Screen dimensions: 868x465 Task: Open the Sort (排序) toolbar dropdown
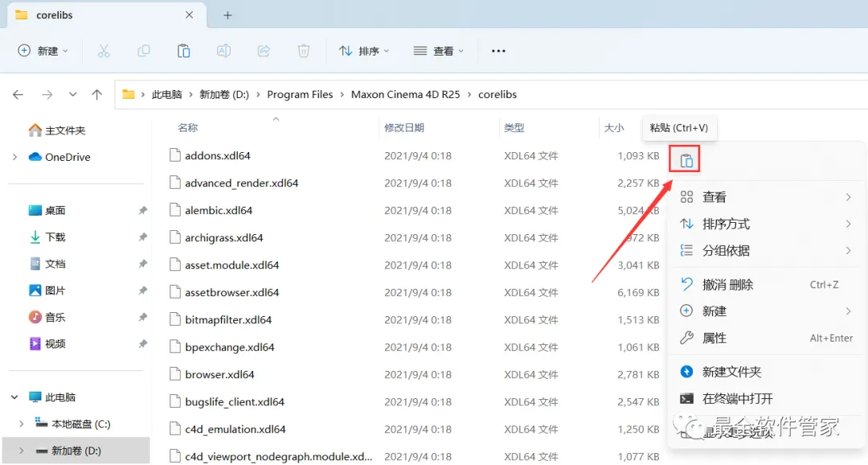tap(364, 51)
